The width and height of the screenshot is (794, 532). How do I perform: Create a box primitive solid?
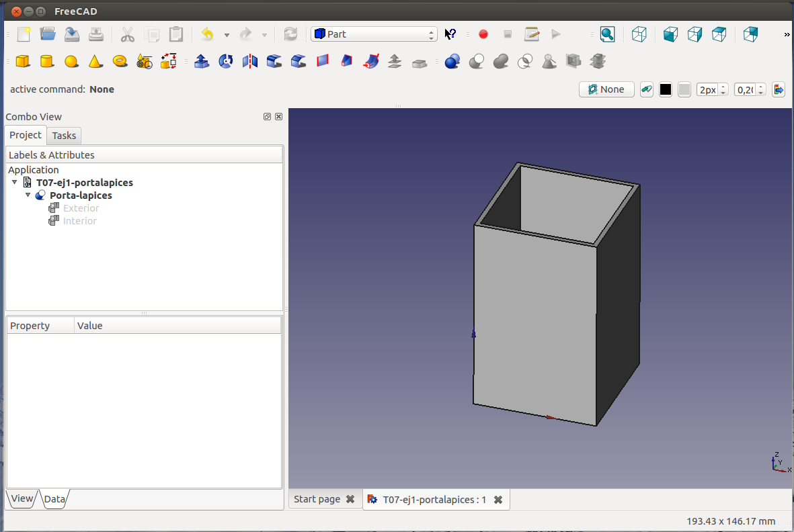(23, 62)
